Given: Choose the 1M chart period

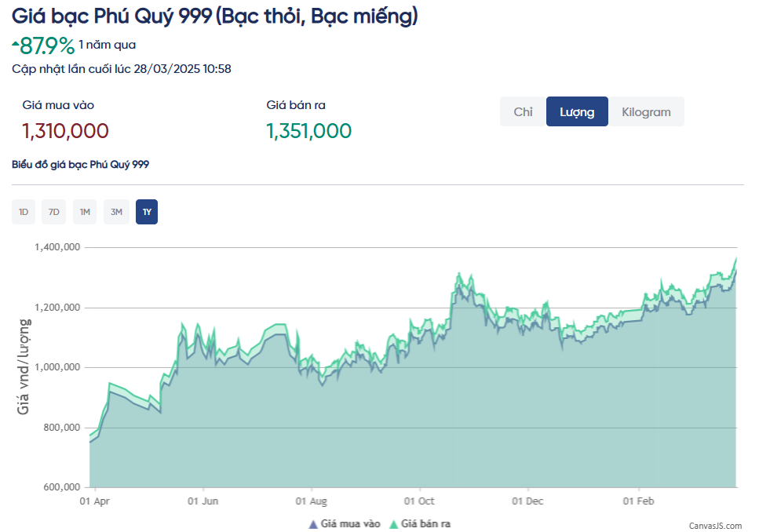Looking at the screenshot, I should pyautogui.click(x=85, y=212).
